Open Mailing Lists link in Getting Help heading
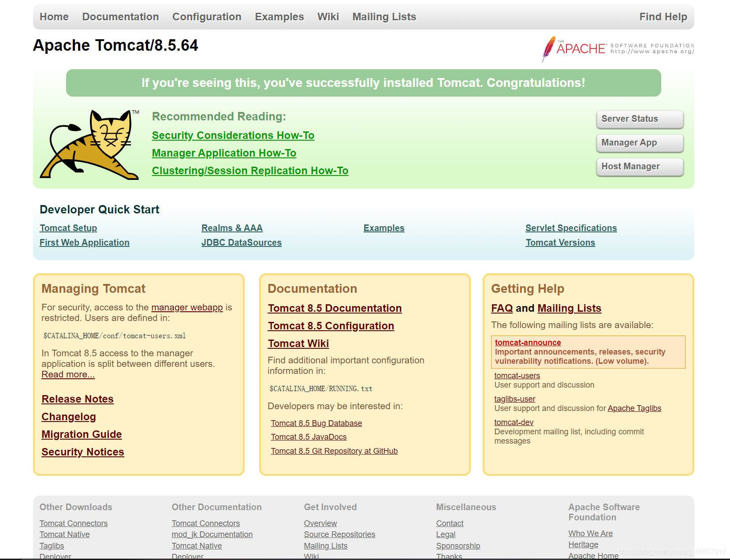The height and width of the screenshot is (560, 730). [569, 308]
